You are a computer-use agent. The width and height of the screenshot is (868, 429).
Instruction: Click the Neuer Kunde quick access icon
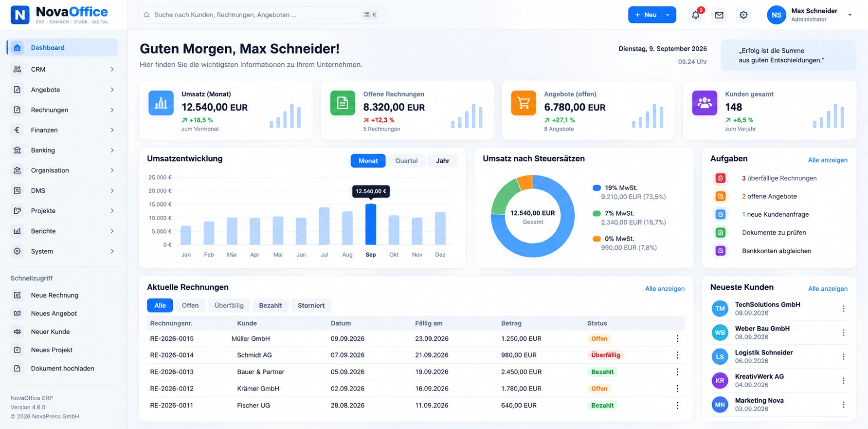point(18,332)
